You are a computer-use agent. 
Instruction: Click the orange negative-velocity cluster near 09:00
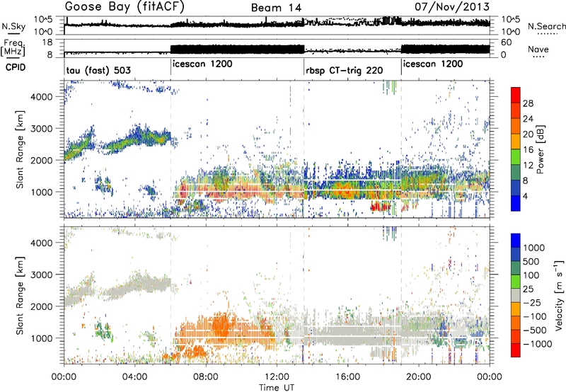(221, 324)
